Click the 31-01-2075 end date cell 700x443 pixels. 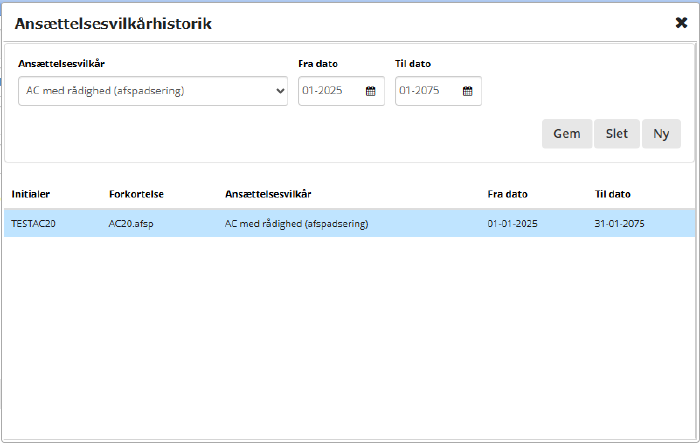[619, 223]
